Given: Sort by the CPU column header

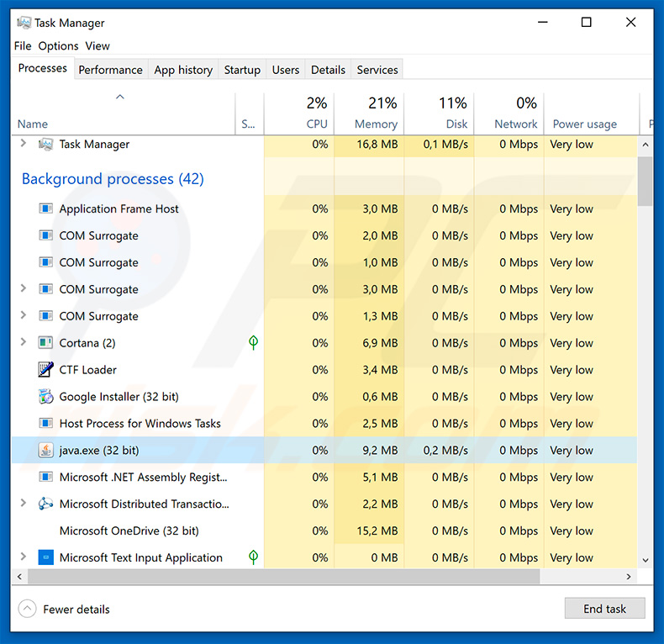Looking at the screenshot, I should (x=299, y=113).
